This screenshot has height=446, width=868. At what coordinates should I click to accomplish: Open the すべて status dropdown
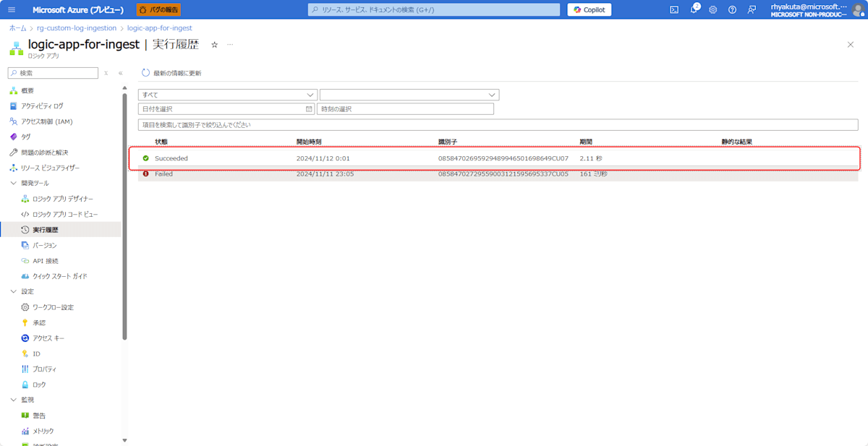pyautogui.click(x=228, y=95)
